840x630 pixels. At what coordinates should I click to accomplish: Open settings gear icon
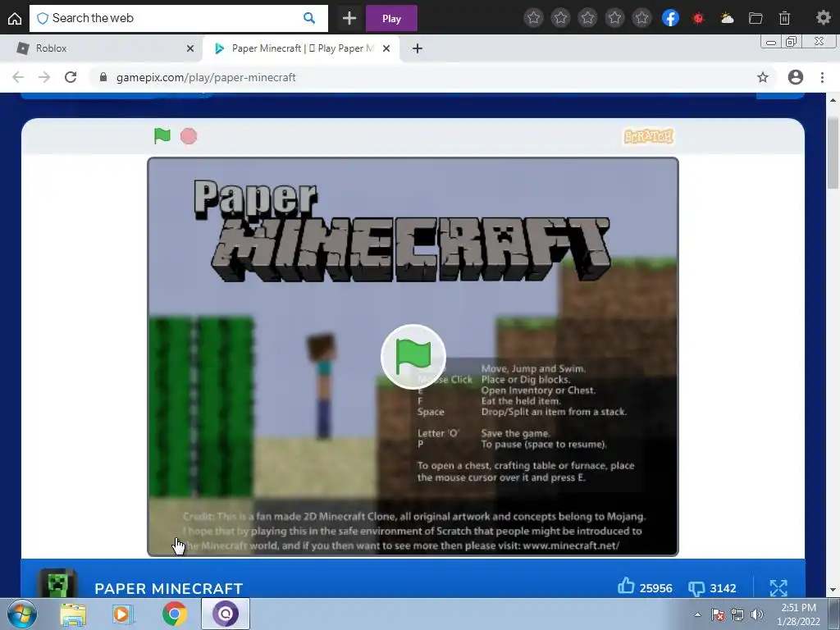[x=823, y=18]
